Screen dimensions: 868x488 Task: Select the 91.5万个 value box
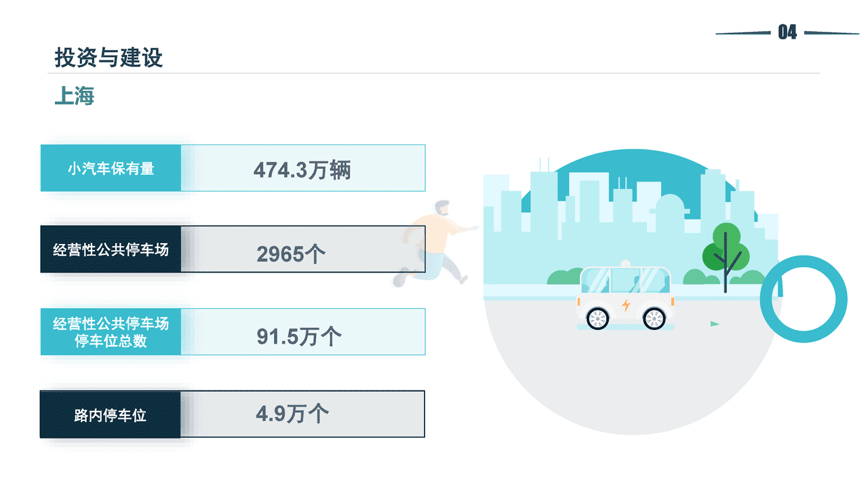tap(303, 332)
